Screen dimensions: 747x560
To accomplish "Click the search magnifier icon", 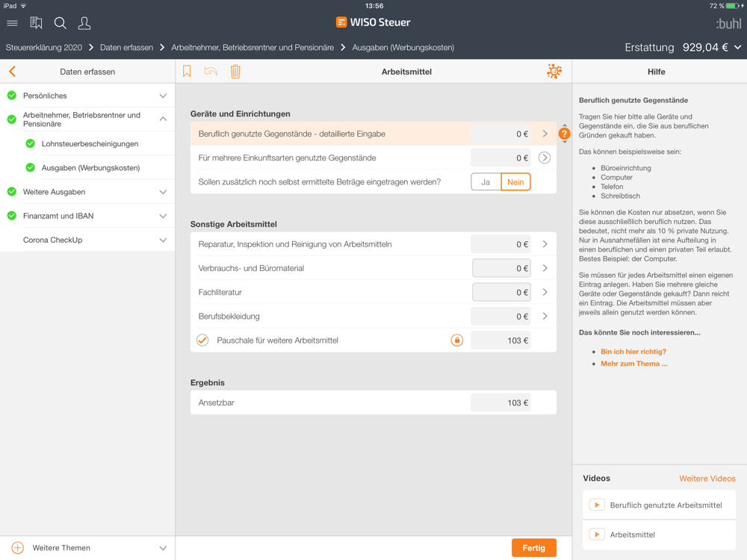I will pyautogui.click(x=60, y=23).
